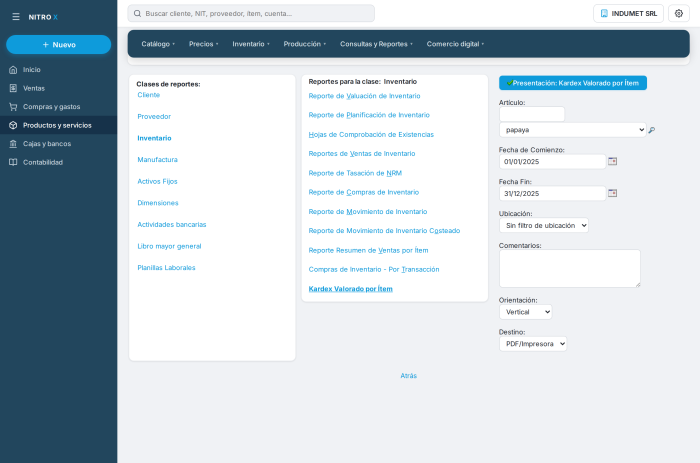
Task: Expand the Producción menu
Action: coord(304,44)
